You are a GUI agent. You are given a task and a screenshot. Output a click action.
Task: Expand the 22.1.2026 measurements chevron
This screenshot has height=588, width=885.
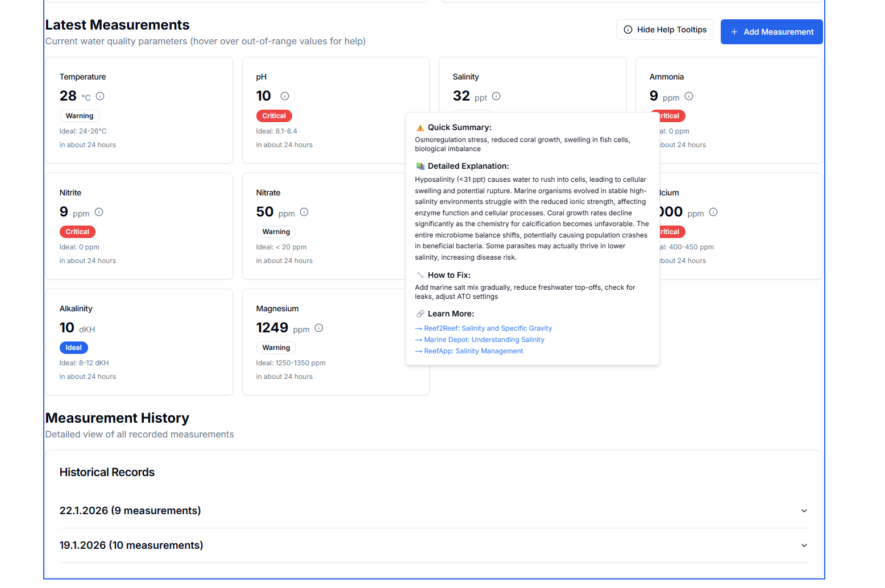coord(804,511)
